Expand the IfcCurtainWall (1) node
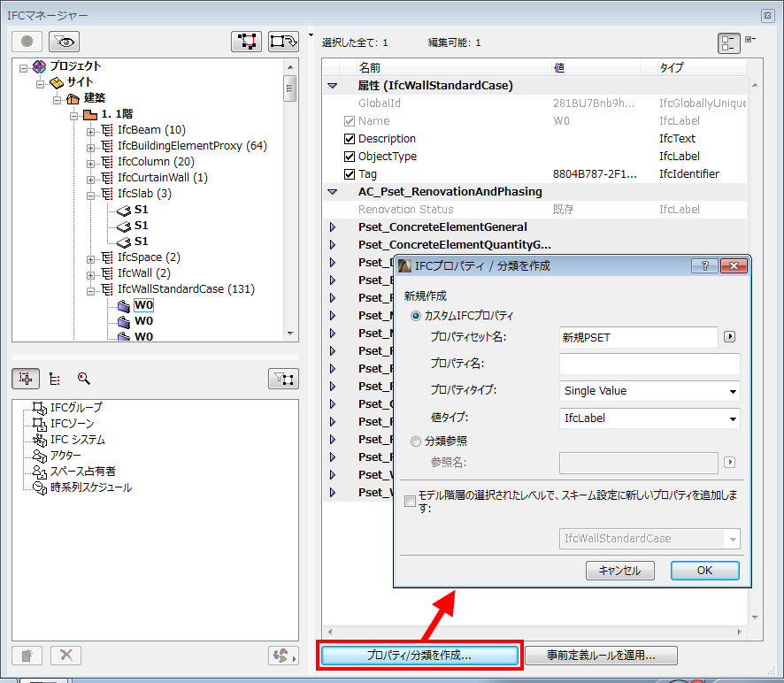784x683 pixels. click(90, 180)
